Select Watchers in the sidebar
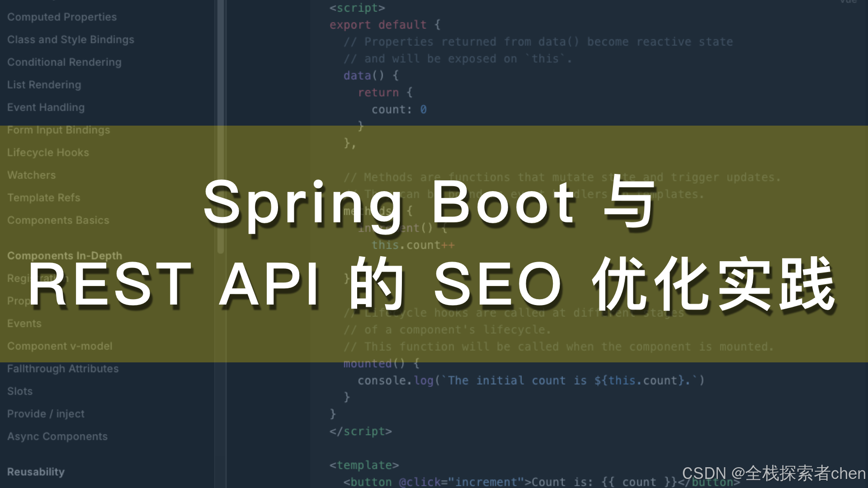This screenshot has height=488, width=868. [32, 175]
